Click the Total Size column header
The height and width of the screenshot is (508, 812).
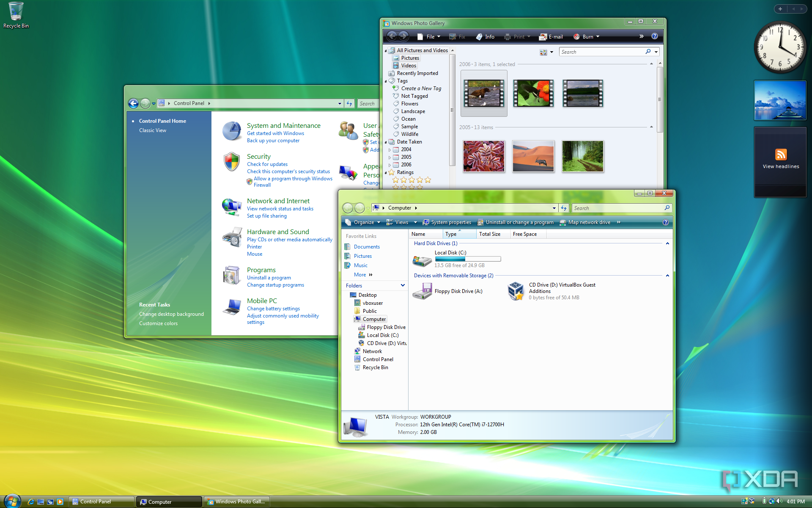pos(493,234)
